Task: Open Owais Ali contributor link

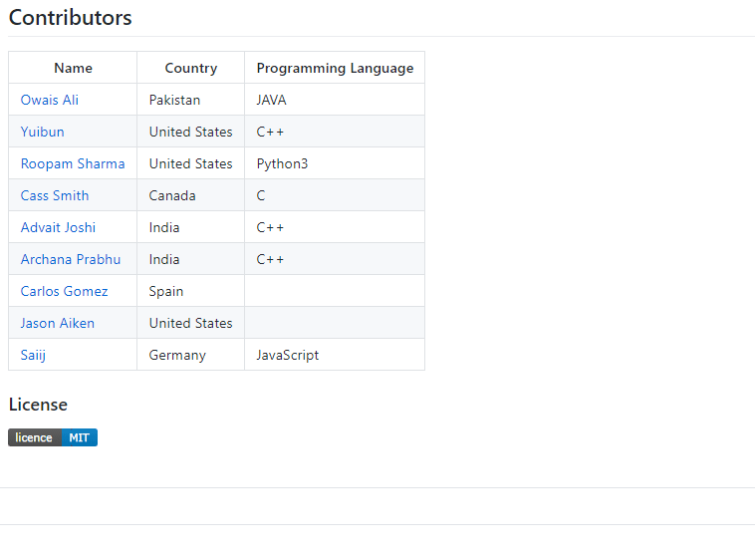Action: click(49, 100)
